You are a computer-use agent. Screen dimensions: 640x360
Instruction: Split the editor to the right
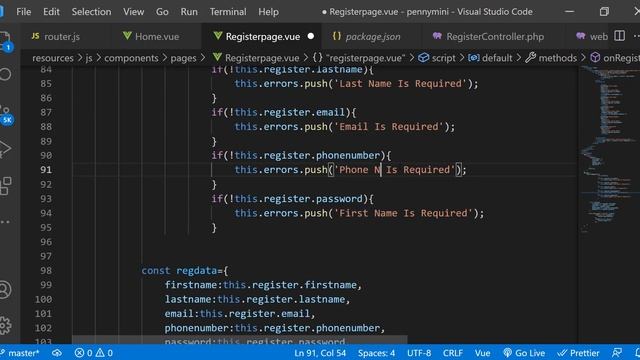coord(619,36)
